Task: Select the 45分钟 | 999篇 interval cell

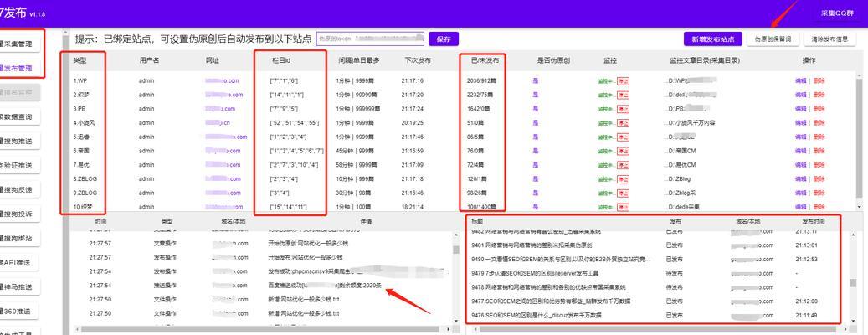Action: coord(356,151)
